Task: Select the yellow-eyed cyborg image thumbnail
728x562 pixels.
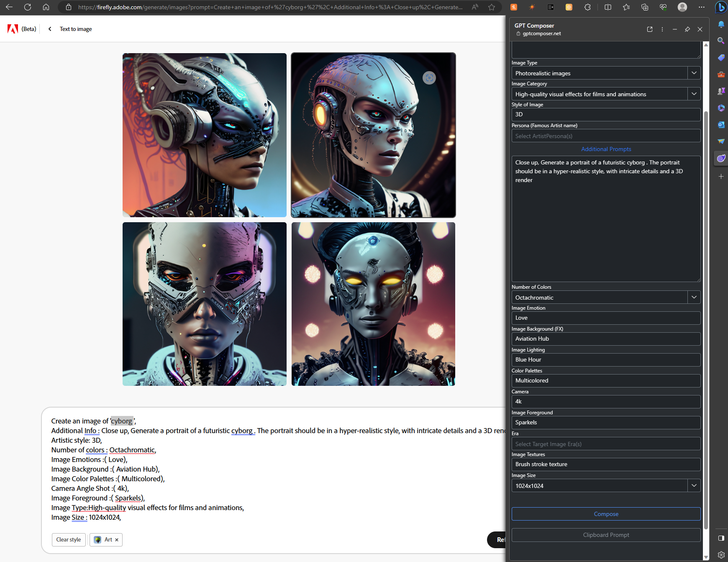Action: pos(373,304)
